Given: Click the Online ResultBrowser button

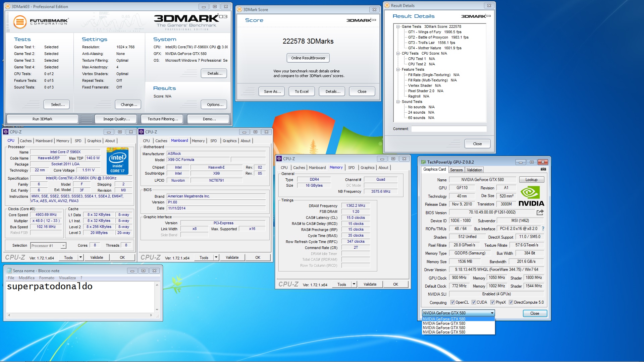Looking at the screenshot, I should pos(308,58).
